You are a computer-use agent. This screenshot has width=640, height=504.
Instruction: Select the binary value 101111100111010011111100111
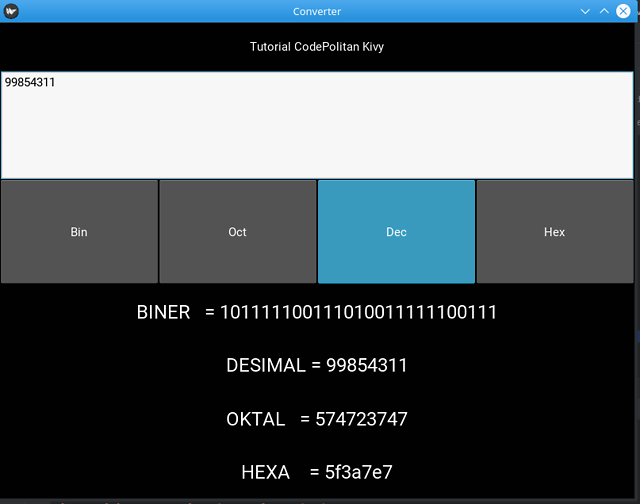(x=358, y=313)
